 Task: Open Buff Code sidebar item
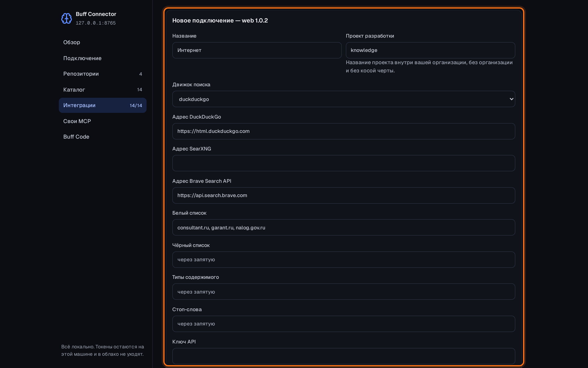pyautogui.click(x=102, y=137)
